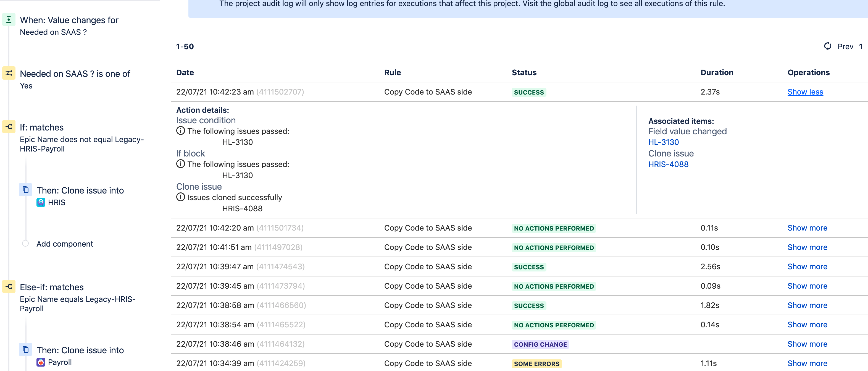Image resolution: width=868 pixels, height=371 pixels.
Task: Click the Date column header
Action: [x=185, y=72]
